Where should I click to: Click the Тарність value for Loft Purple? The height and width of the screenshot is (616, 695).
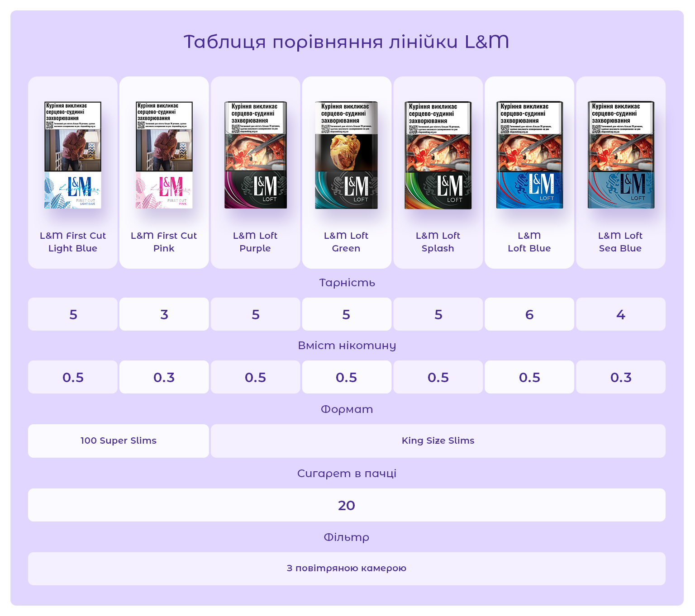(256, 314)
